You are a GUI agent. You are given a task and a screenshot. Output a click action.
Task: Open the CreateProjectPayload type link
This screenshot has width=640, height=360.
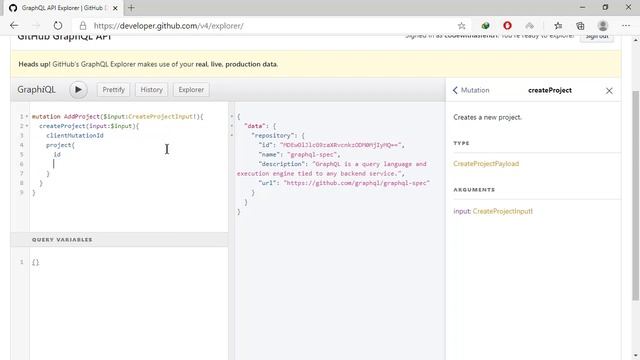(x=486, y=164)
